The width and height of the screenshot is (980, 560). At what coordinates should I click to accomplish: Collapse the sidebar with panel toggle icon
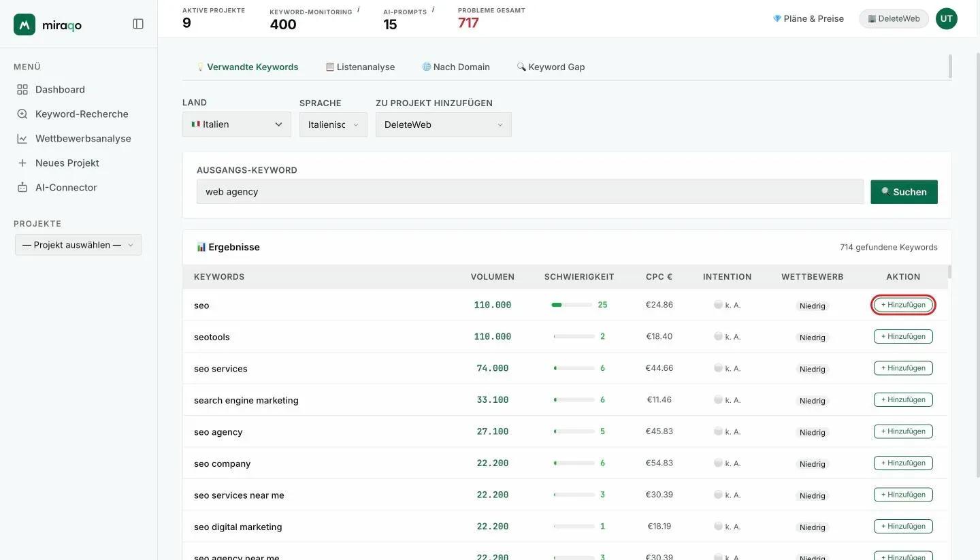(138, 24)
